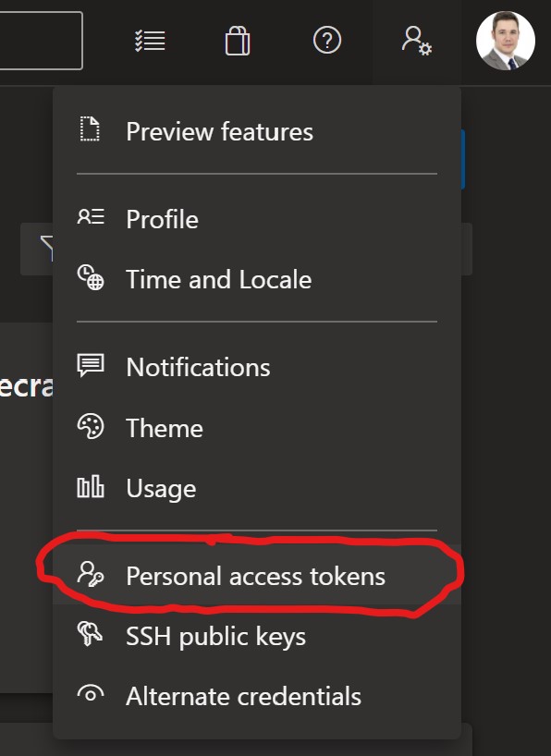Select SSH public keys entry
The height and width of the screenshot is (756, 551).
257,636
